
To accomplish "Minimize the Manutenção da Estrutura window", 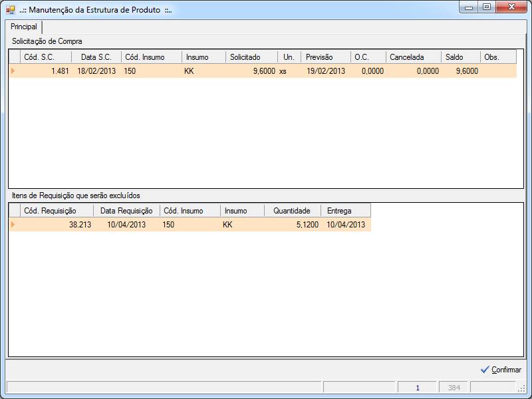I will 469,7.
